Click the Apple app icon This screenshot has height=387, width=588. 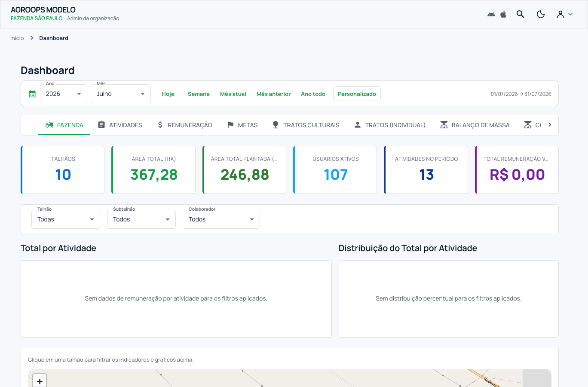coord(503,14)
